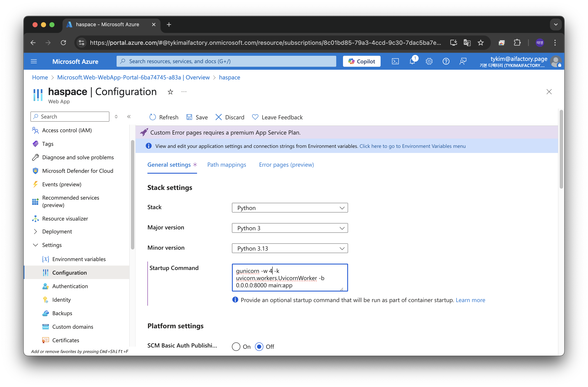Favorite haspace with the star icon
The height and width of the screenshot is (387, 588).
tap(170, 92)
